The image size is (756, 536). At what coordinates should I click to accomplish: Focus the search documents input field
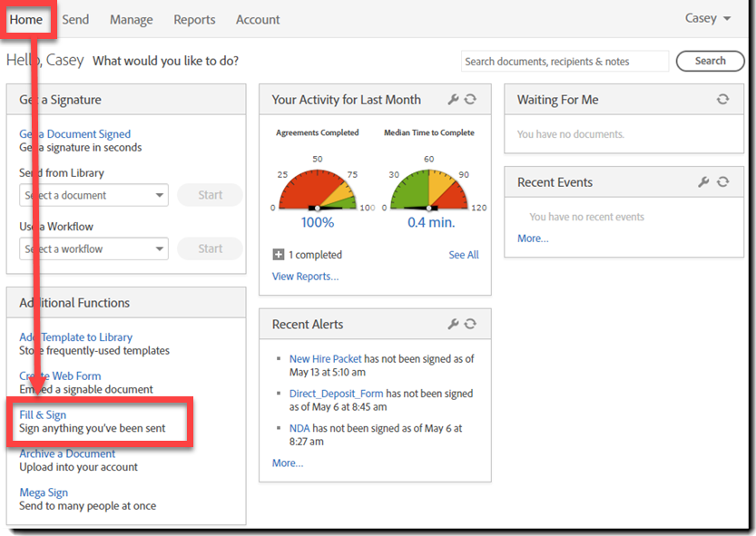(x=565, y=62)
